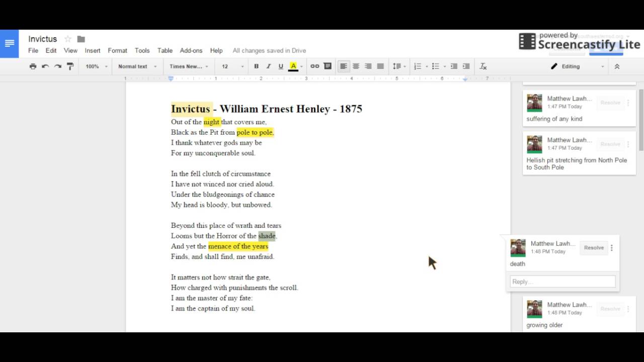
Task: Open the Add-ons menu
Action: [191, 51]
